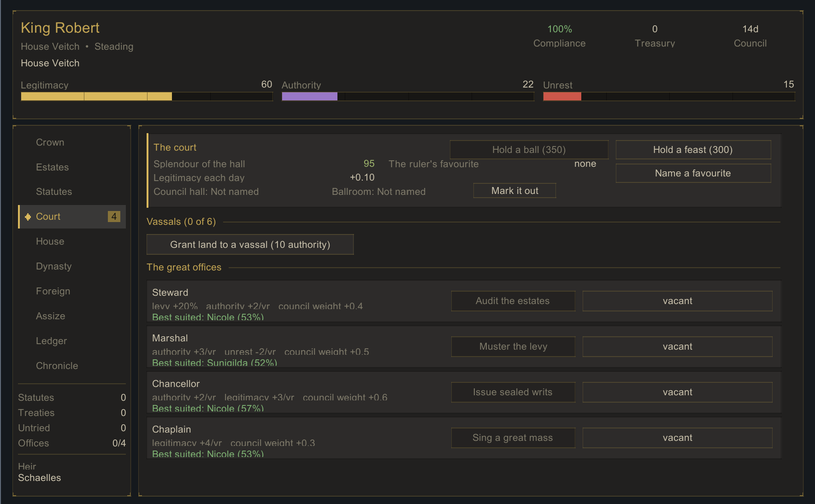Open the Crown section in sidebar
The width and height of the screenshot is (815, 504).
point(71,142)
